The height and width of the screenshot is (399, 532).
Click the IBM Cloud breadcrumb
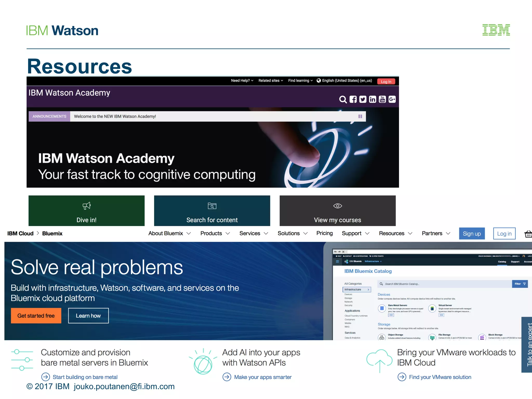click(x=20, y=233)
